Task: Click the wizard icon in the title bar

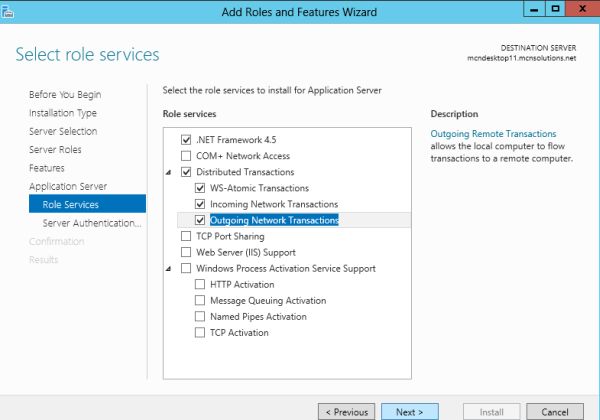Action: 6,12
